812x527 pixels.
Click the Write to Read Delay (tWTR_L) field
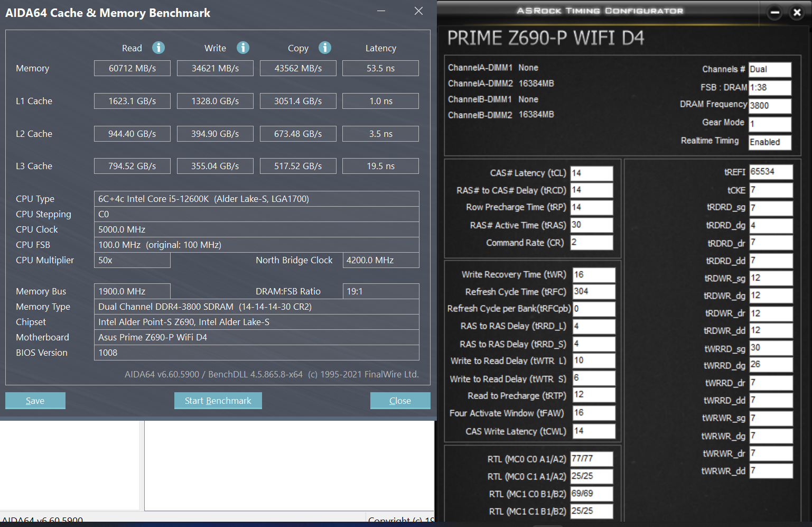tap(594, 360)
